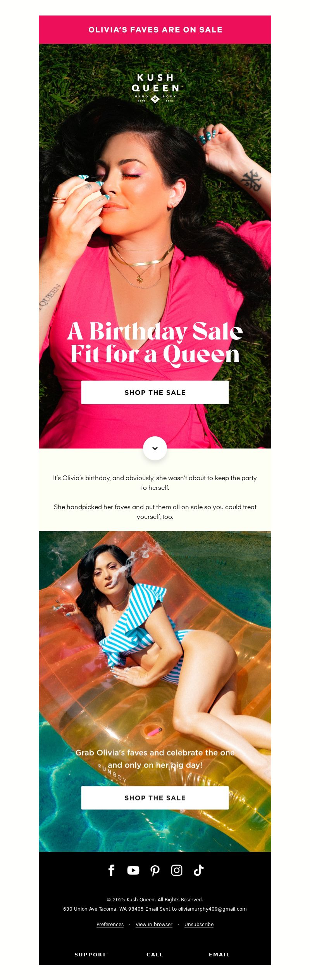
Task: Click the first Shop The Sale button
Action: click(x=155, y=393)
